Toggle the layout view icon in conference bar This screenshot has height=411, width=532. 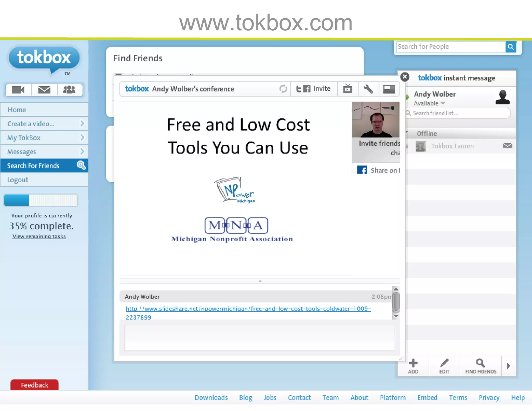click(x=389, y=89)
